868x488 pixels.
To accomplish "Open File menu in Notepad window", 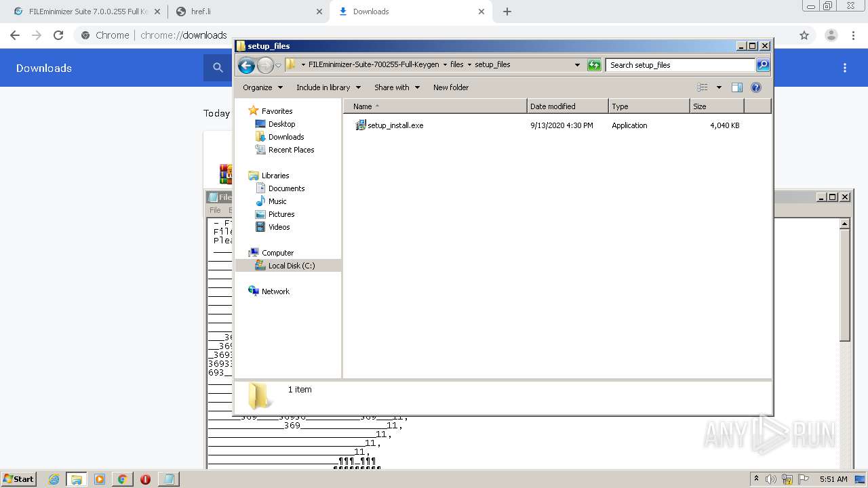I will coord(215,210).
